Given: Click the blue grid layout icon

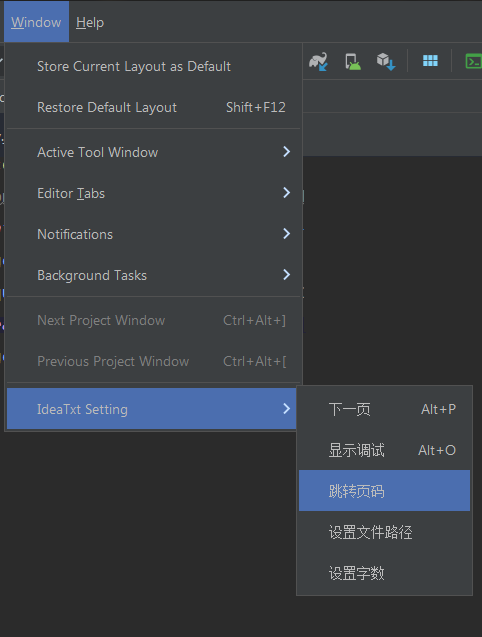Looking at the screenshot, I should (430, 61).
